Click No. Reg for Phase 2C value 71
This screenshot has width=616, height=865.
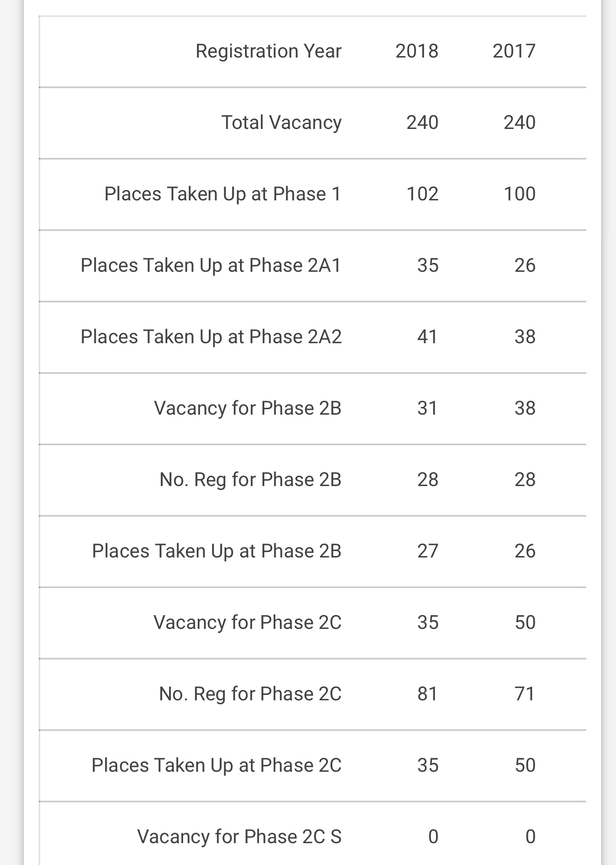pos(525,694)
